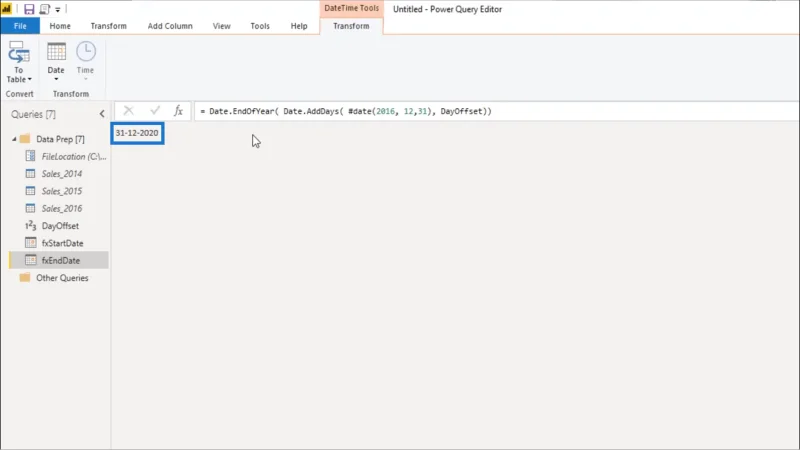Select the Sales_2016 query
The width and height of the screenshot is (800, 450).
(61, 209)
